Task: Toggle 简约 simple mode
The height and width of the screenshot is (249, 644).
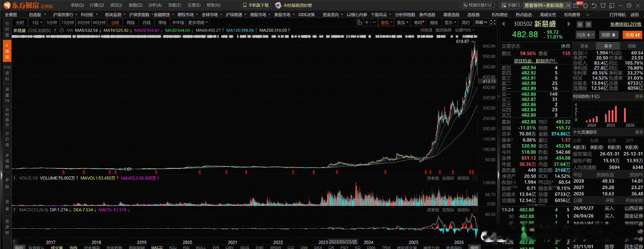Action: (x=466, y=23)
